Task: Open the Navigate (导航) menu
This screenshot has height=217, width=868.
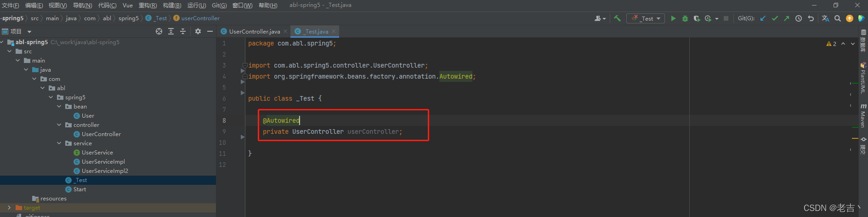Action: tap(83, 6)
